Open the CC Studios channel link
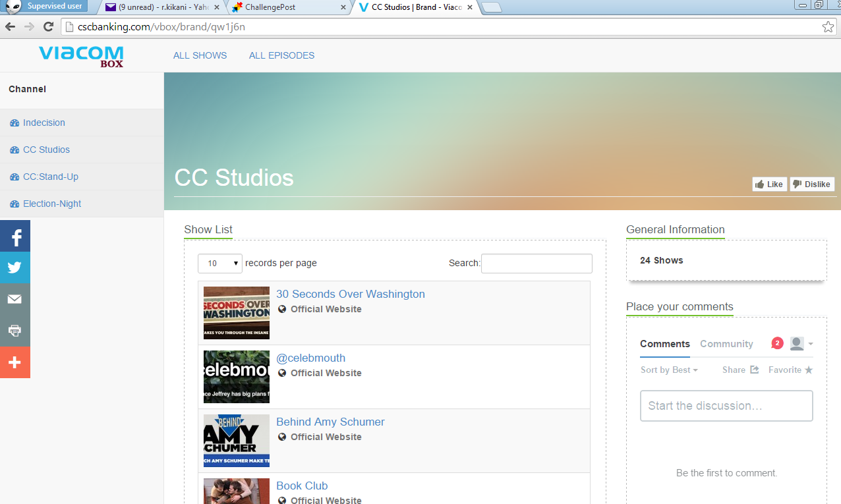Image resolution: width=841 pixels, height=504 pixels. [x=46, y=150]
